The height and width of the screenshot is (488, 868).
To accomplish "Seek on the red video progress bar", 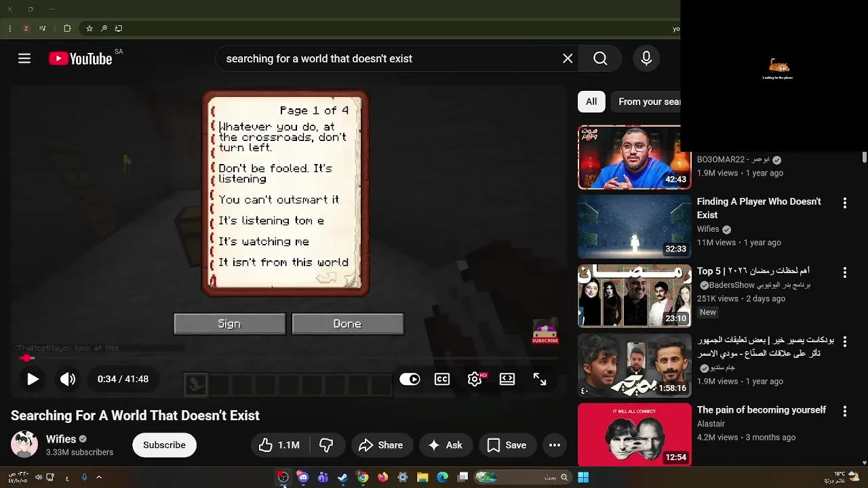I will point(288,358).
